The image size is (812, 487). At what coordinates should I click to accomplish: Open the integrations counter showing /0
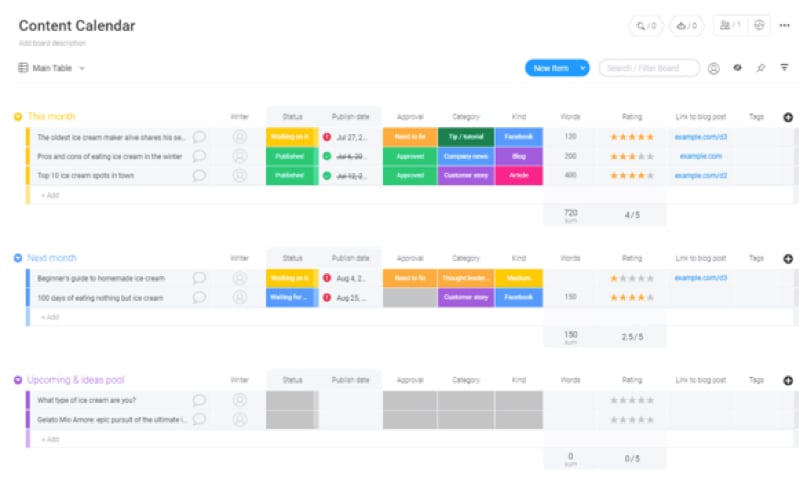(x=646, y=25)
